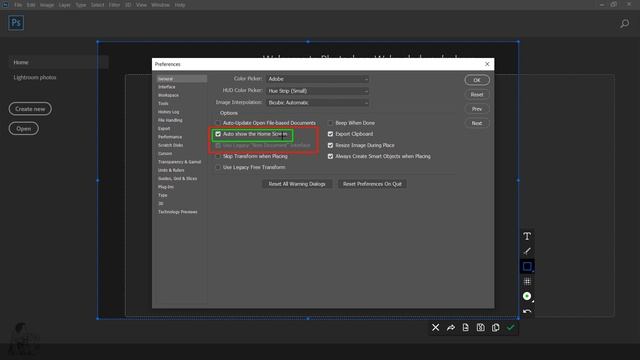This screenshot has width=640, height=360.
Task: Open the View menu
Action: 141,5
